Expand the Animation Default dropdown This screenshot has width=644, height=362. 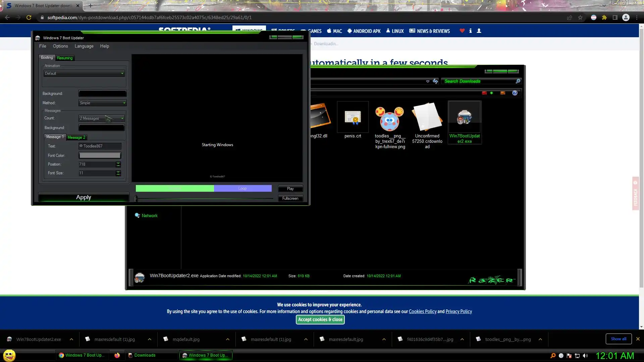tap(84, 73)
